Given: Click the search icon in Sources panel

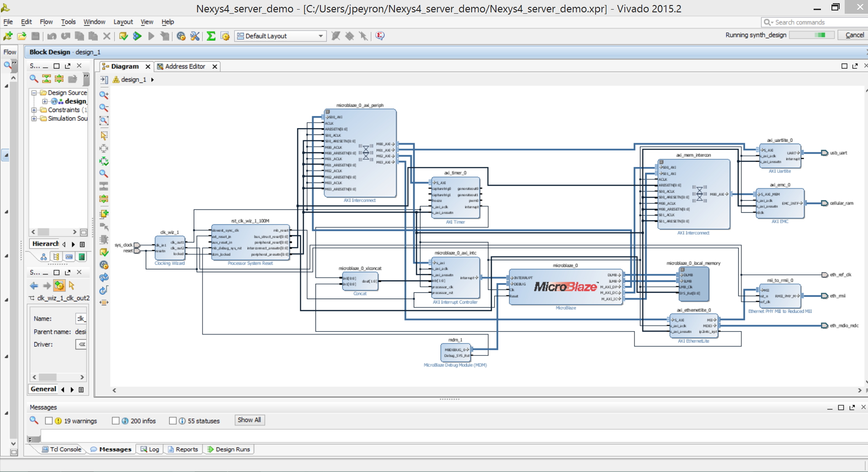Looking at the screenshot, I should click(34, 79).
